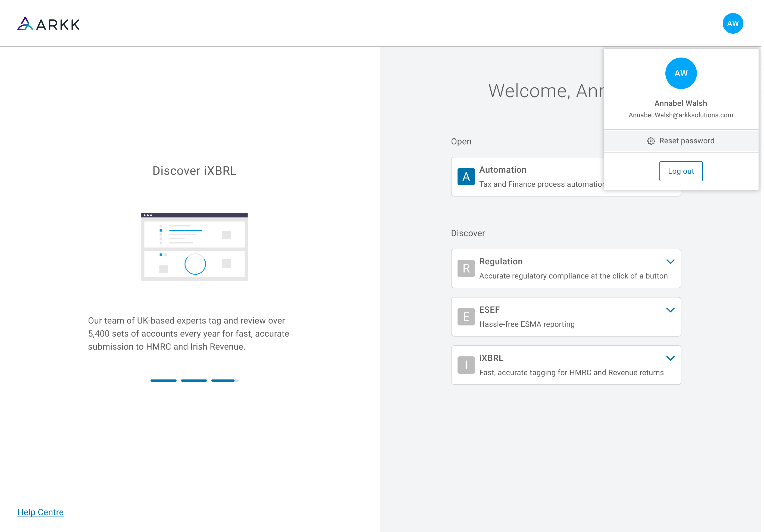
Task: Select the second carousel indicator bar
Action: pos(194,380)
